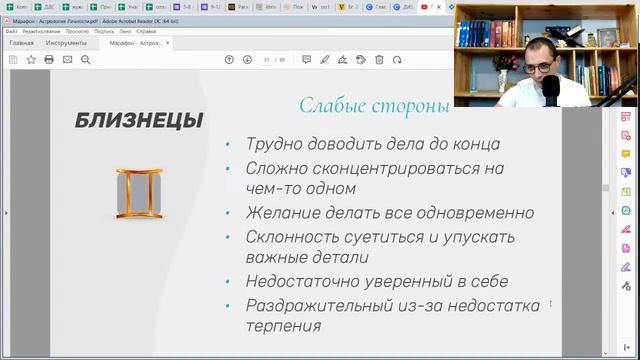Switch to the Инструменты tab

point(66,43)
